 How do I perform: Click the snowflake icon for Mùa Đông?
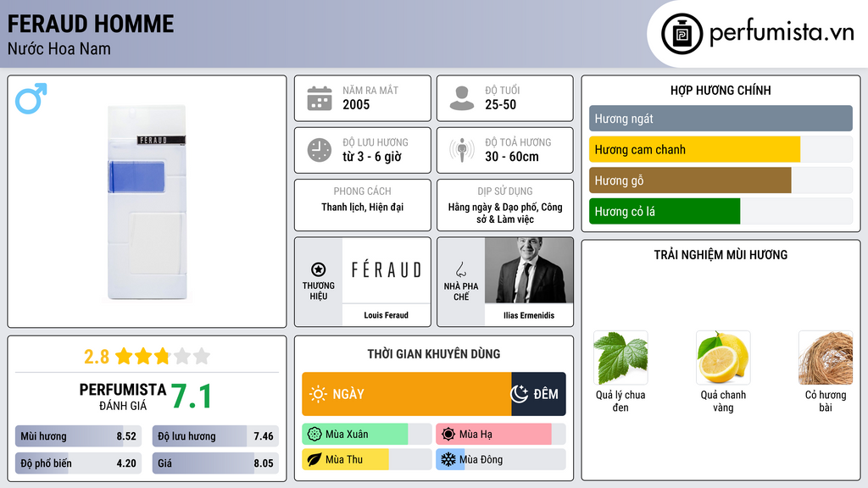[x=448, y=459]
